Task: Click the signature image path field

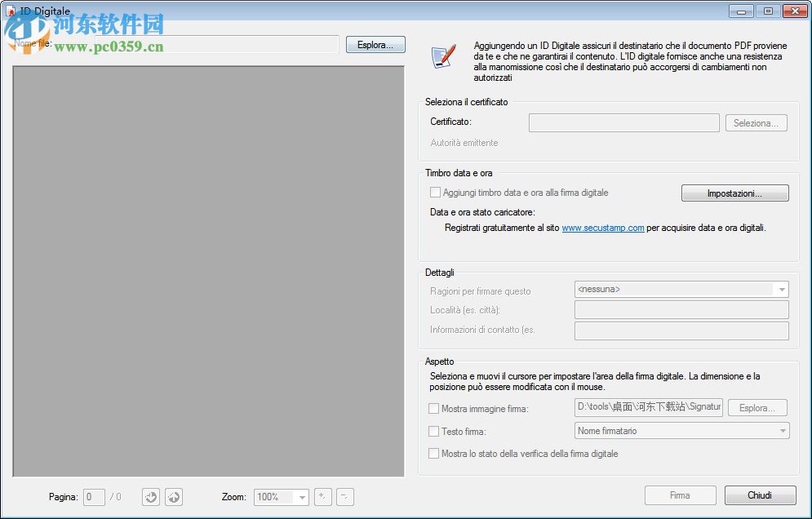Action: point(648,408)
